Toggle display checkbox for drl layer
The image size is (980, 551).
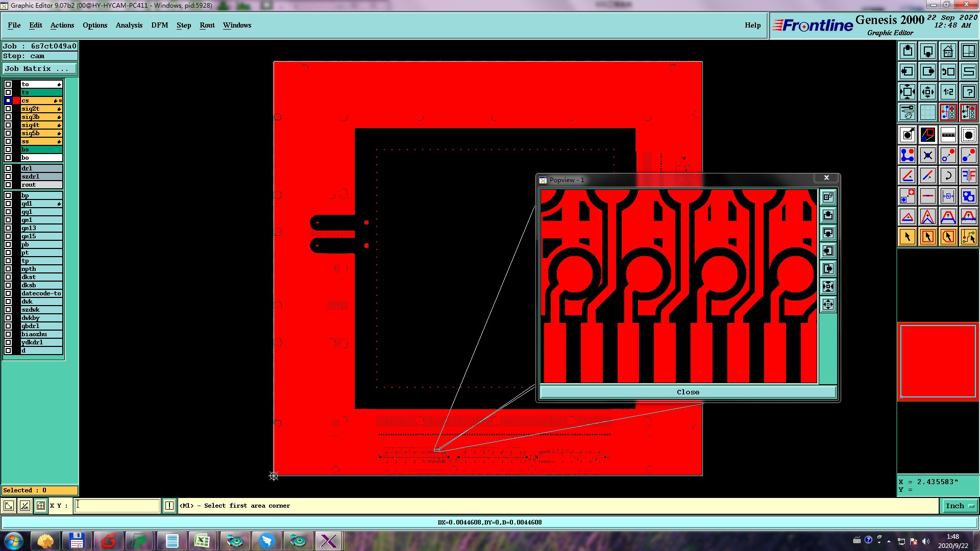click(8, 168)
